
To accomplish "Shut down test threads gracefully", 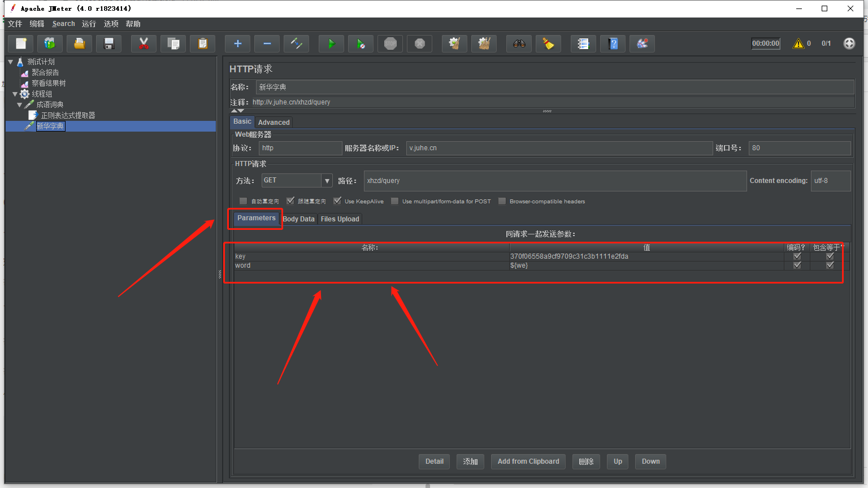I will click(419, 43).
